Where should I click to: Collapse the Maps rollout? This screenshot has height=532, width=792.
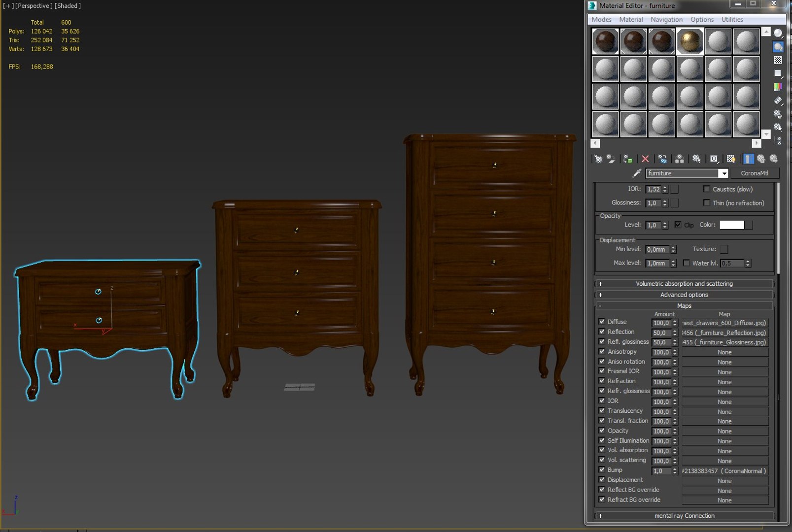[684, 306]
